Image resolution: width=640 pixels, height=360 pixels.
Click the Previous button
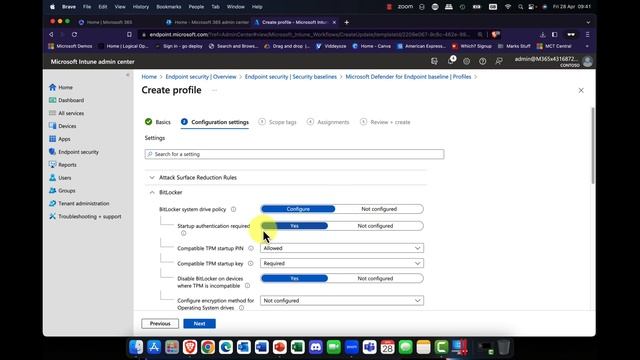tap(160, 324)
